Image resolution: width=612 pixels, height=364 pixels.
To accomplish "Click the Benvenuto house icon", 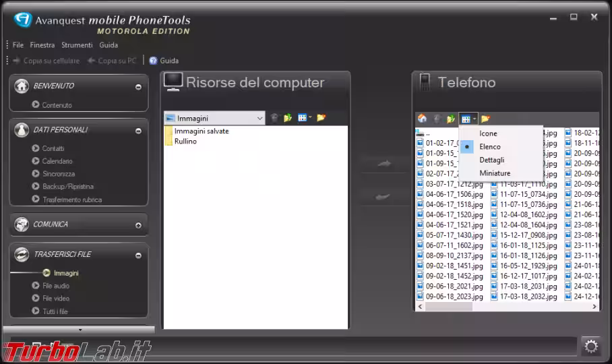I will (22, 86).
